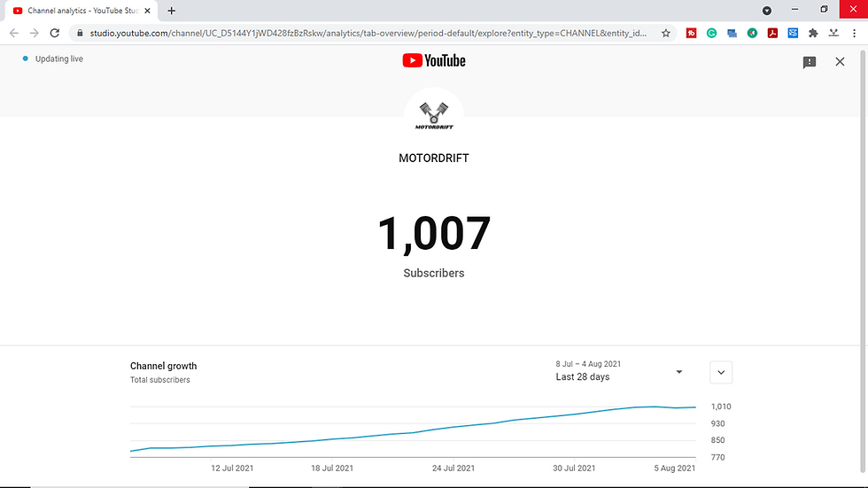Open the Chrome three-dot menu
This screenshot has width=868, height=488.
click(x=854, y=33)
